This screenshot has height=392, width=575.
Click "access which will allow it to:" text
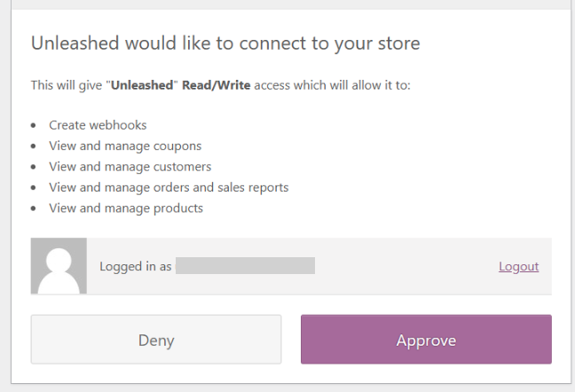(x=332, y=85)
